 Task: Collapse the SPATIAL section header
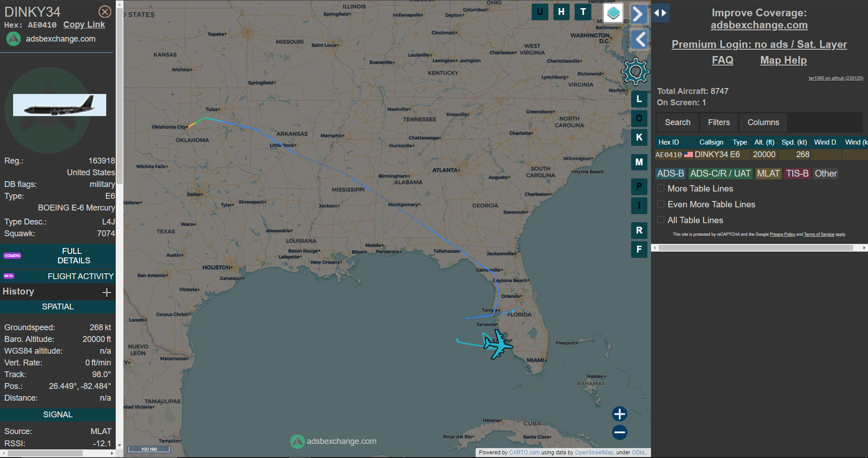coord(58,307)
